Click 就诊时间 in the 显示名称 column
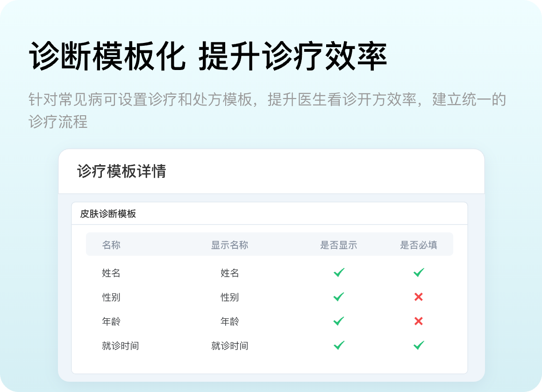Screen dimensions: 542x392 [x=229, y=346]
